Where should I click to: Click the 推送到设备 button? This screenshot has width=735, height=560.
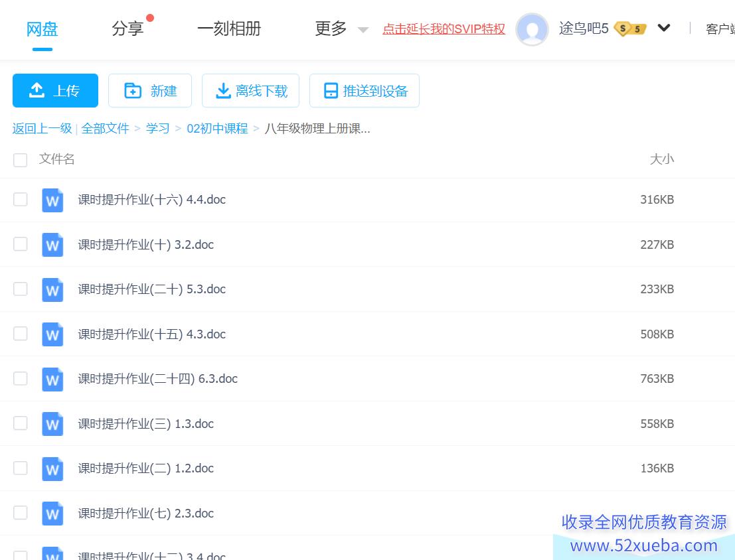pos(365,90)
